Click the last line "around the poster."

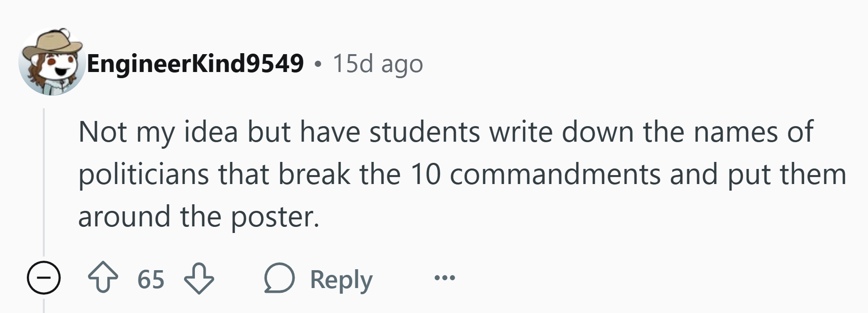coord(199,217)
